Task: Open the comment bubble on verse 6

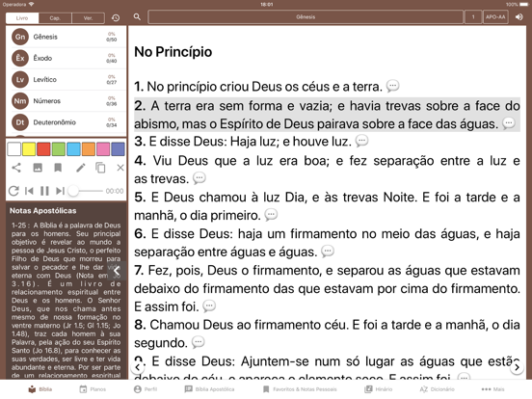Action: (x=328, y=252)
